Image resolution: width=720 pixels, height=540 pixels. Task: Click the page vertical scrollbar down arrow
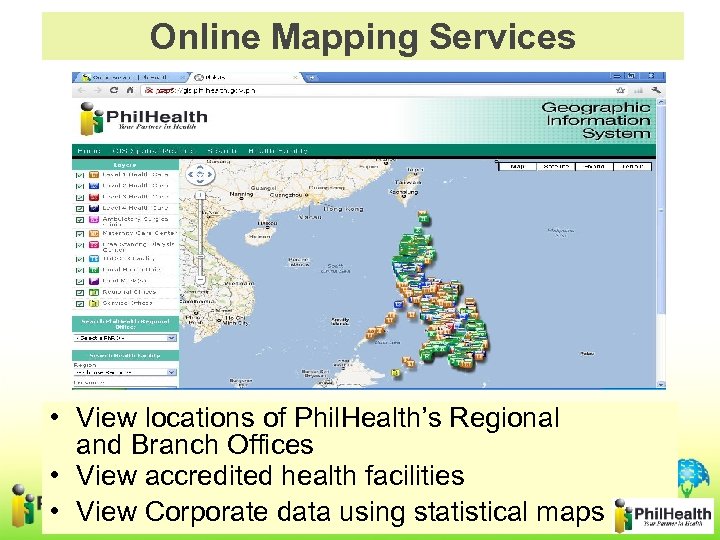[661, 384]
